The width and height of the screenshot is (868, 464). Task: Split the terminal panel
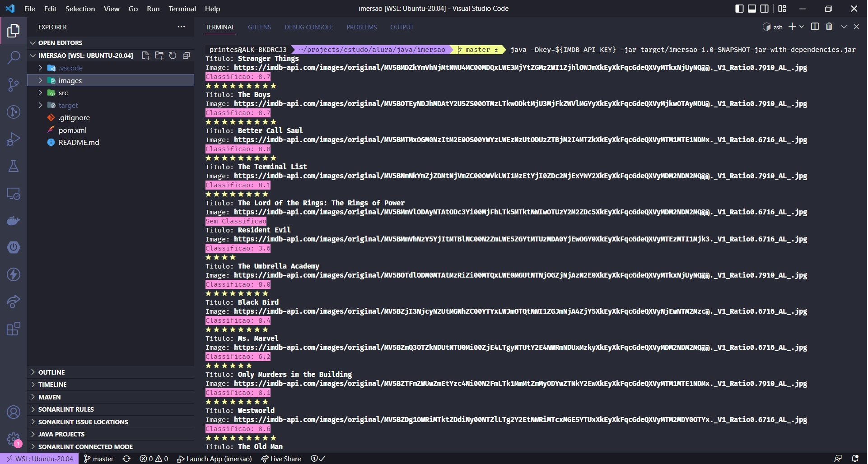tap(815, 27)
